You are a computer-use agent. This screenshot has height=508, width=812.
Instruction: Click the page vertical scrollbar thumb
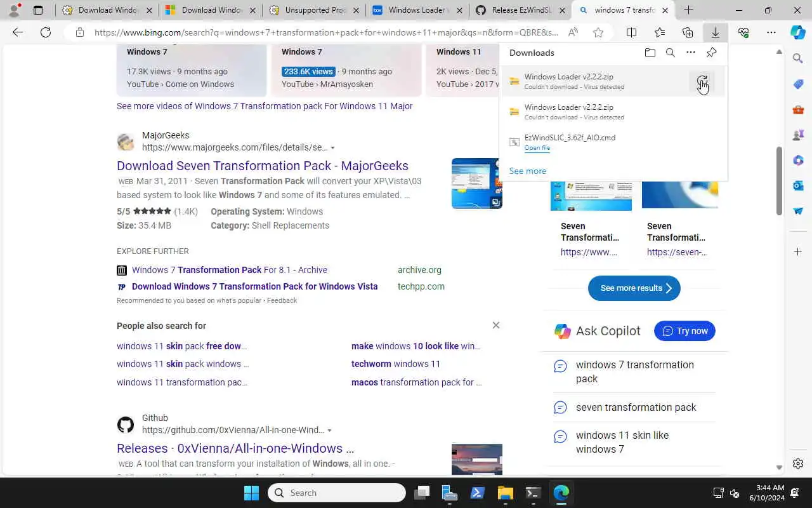tap(780, 181)
